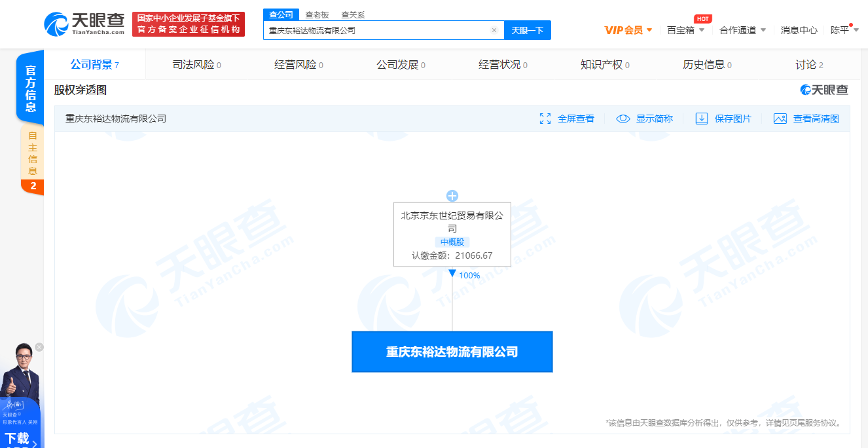
Task: Toggle 显示简称 eye icon
Action: pyautogui.click(x=623, y=119)
